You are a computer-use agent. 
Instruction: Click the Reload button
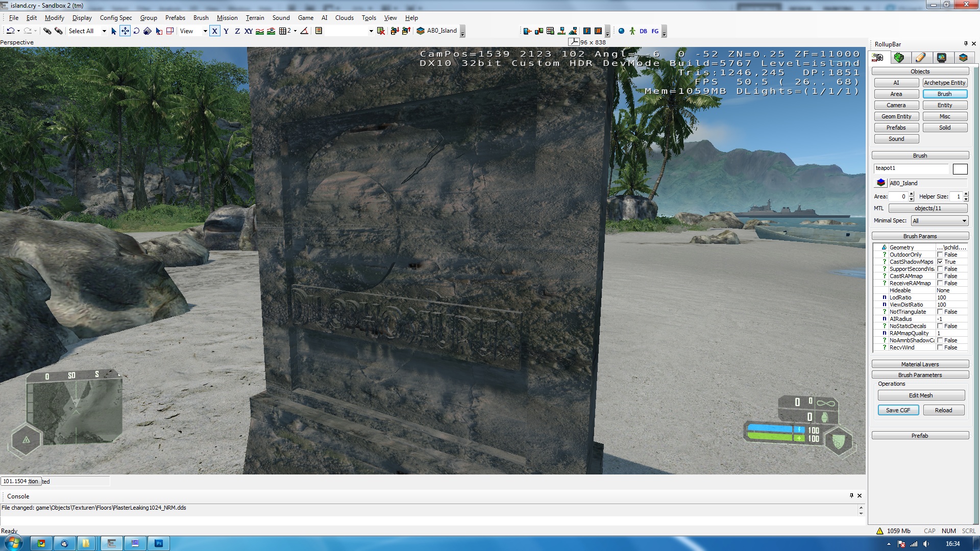pos(943,410)
